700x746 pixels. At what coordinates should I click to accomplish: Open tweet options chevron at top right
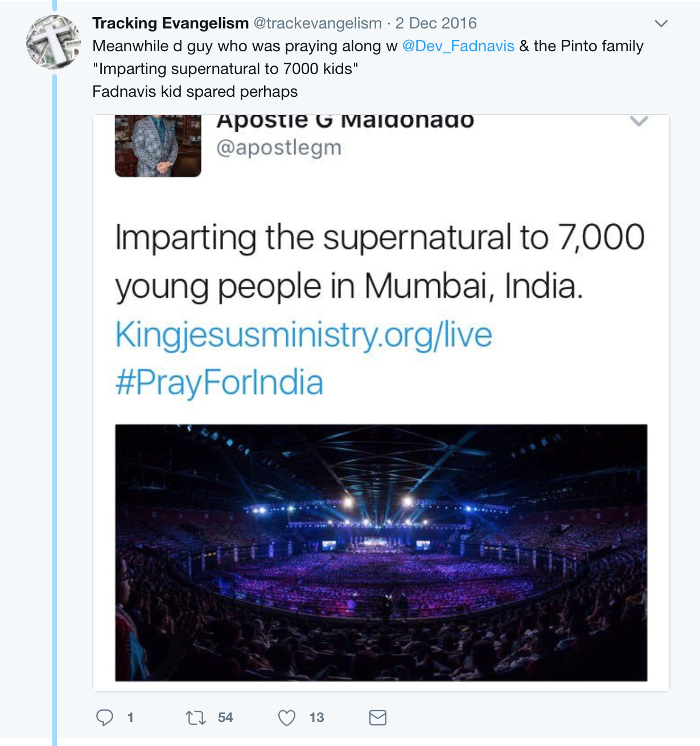(661, 23)
